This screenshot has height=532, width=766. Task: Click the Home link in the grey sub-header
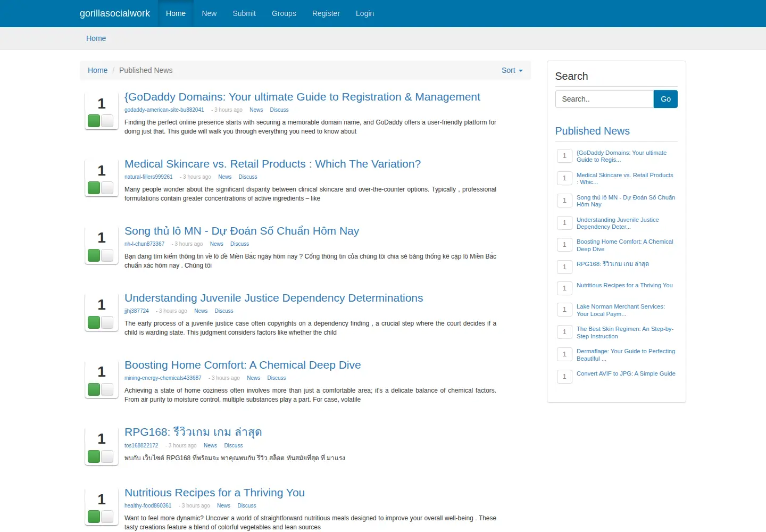[x=96, y=38]
